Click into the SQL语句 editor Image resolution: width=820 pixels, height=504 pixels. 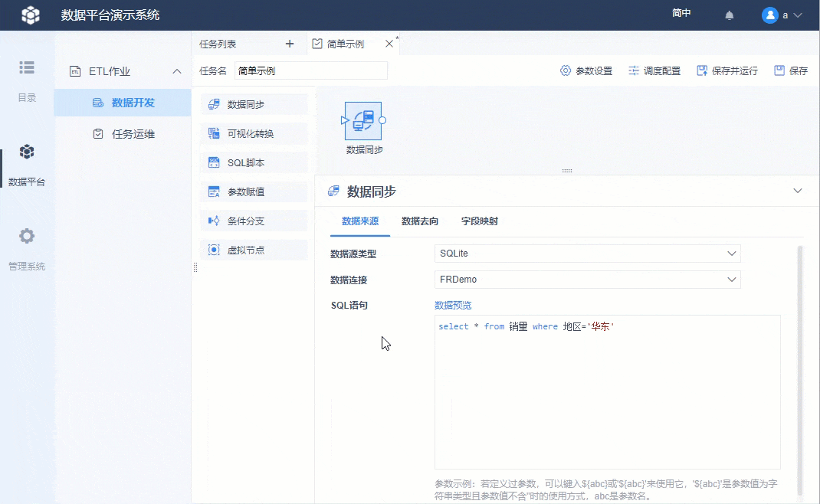(607, 392)
